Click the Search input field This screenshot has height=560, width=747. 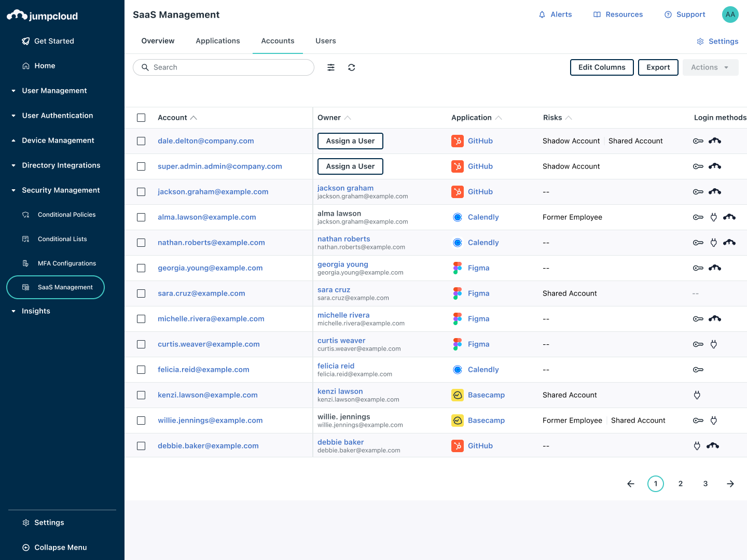coord(224,67)
